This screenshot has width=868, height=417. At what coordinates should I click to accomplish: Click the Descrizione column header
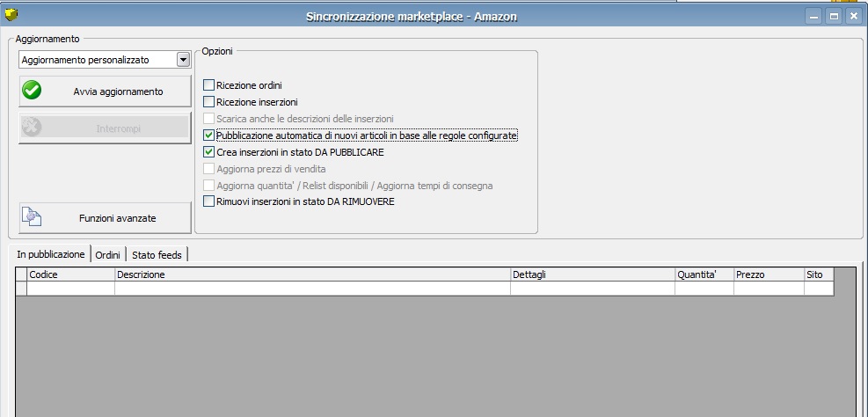[x=312, y=274]
